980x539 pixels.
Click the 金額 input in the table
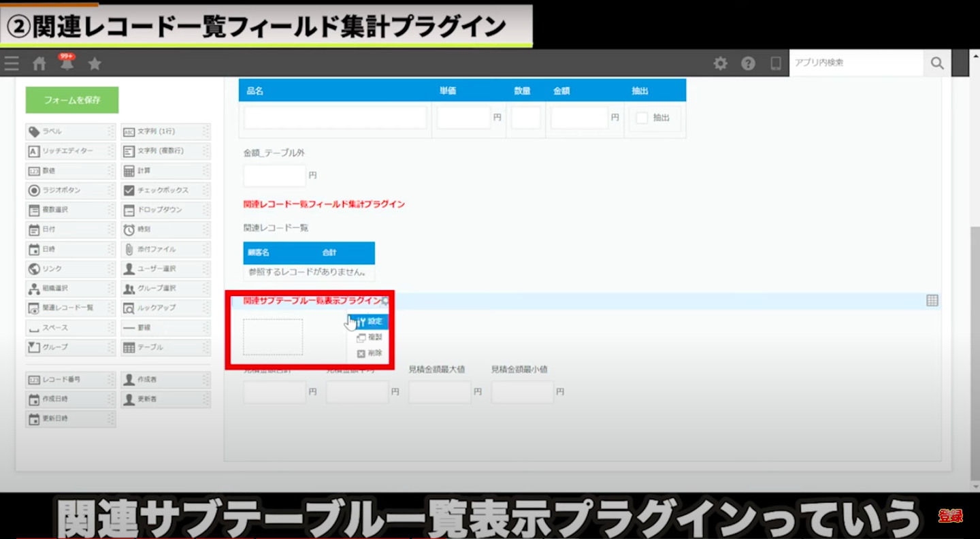(579, 118)
